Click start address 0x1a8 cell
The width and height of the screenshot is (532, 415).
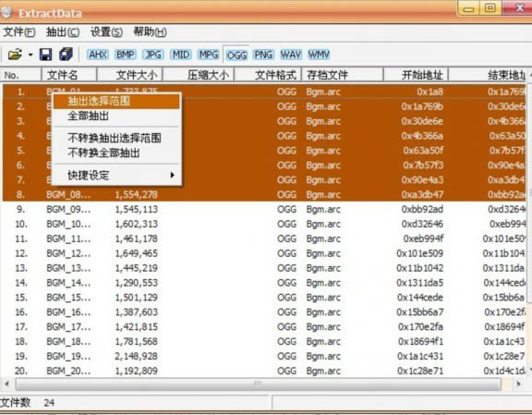point(429,92)
